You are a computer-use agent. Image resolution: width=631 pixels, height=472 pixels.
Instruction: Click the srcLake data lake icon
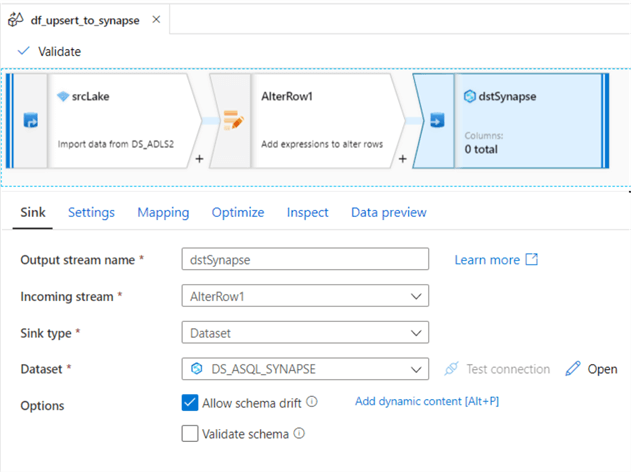63,97
